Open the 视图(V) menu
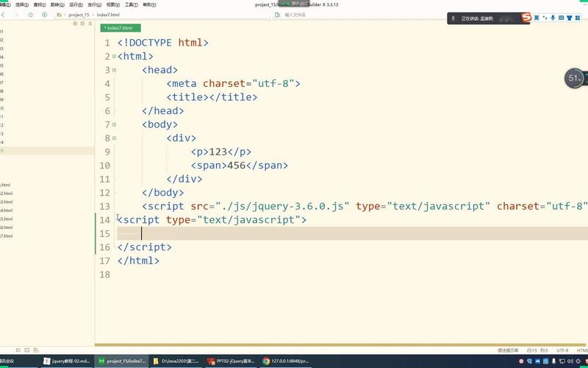Screen dimensions: 588x368 click(x=113, y=4)
